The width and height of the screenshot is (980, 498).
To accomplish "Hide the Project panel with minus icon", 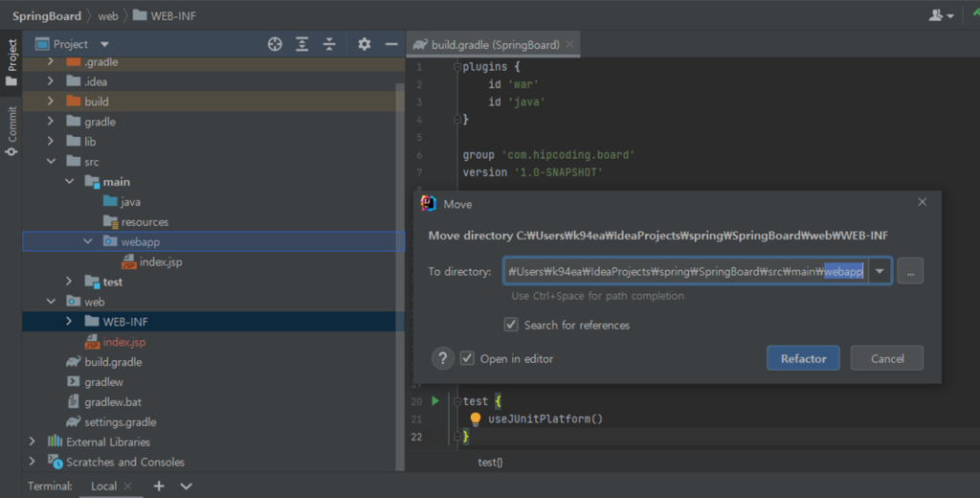I will click(x=390, y=44).
